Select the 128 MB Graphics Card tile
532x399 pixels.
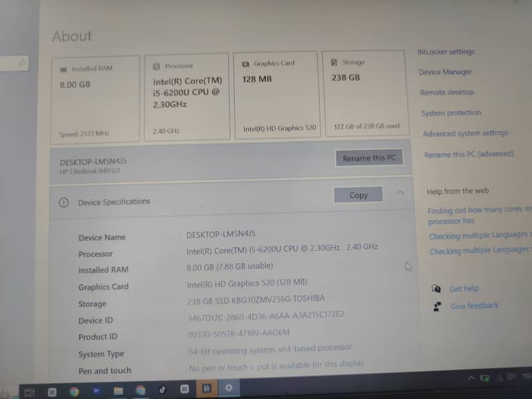(x=277, y=95)
